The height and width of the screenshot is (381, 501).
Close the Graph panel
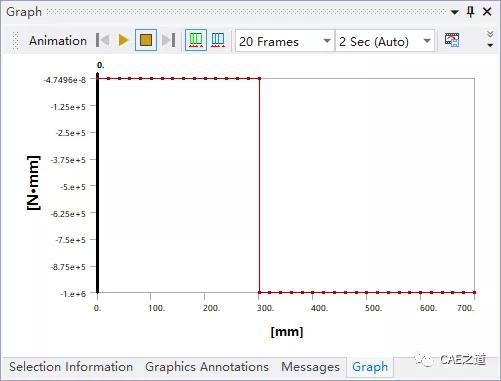(x=487, y=12)
